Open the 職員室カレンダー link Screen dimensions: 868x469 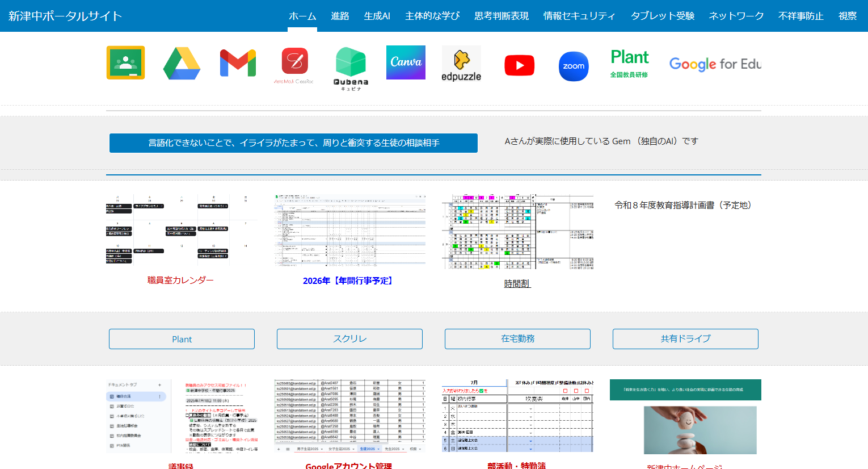click(180, 280)
